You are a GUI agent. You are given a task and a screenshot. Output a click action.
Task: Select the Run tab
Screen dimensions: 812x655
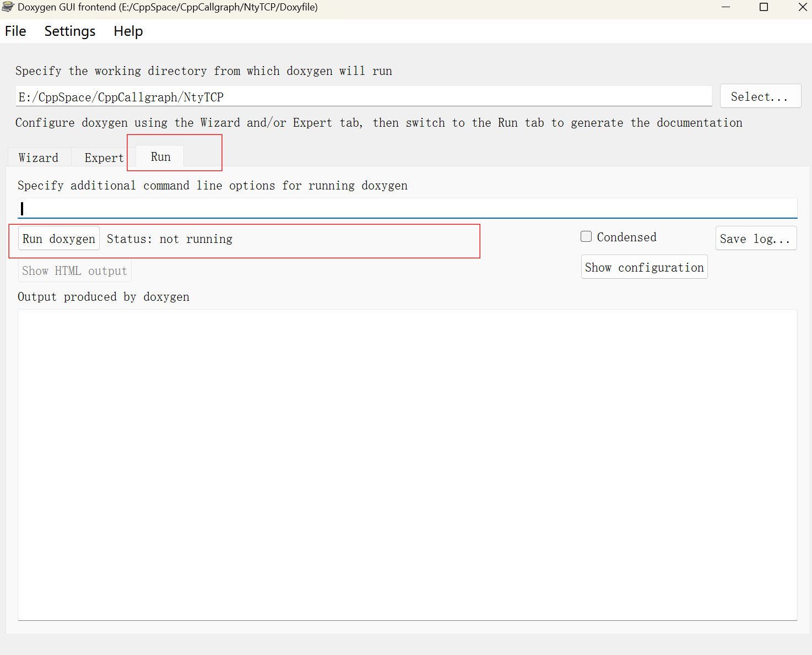160,156
